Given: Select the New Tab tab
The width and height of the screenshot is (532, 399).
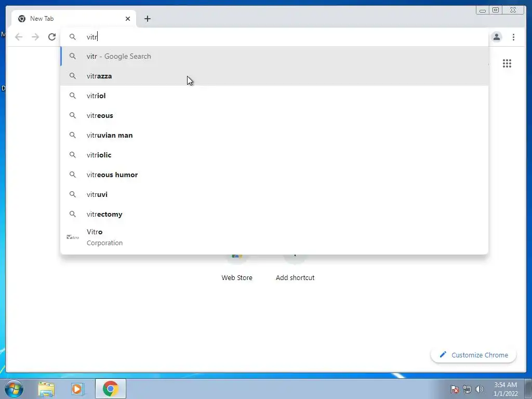Looking at the screenshot, I should [74, 19].
